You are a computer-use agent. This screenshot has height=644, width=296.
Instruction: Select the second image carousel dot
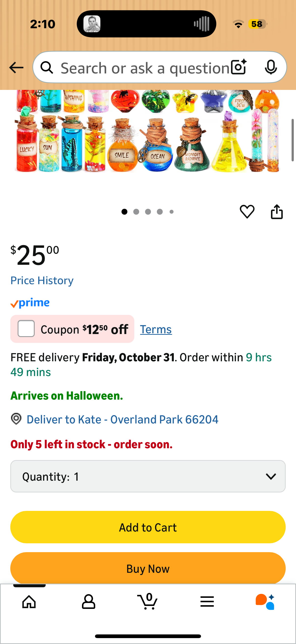click(136, 211)
